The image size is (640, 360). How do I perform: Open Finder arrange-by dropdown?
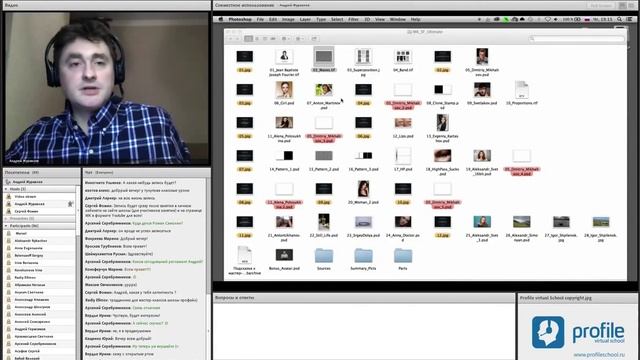click(286, 38)
